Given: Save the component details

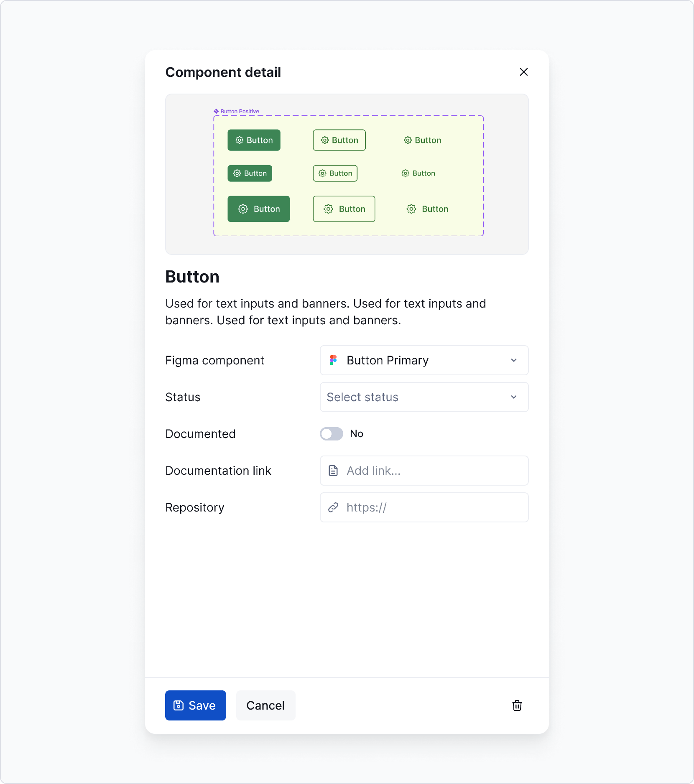Looking at the screenshot, I should click(195, 705).
